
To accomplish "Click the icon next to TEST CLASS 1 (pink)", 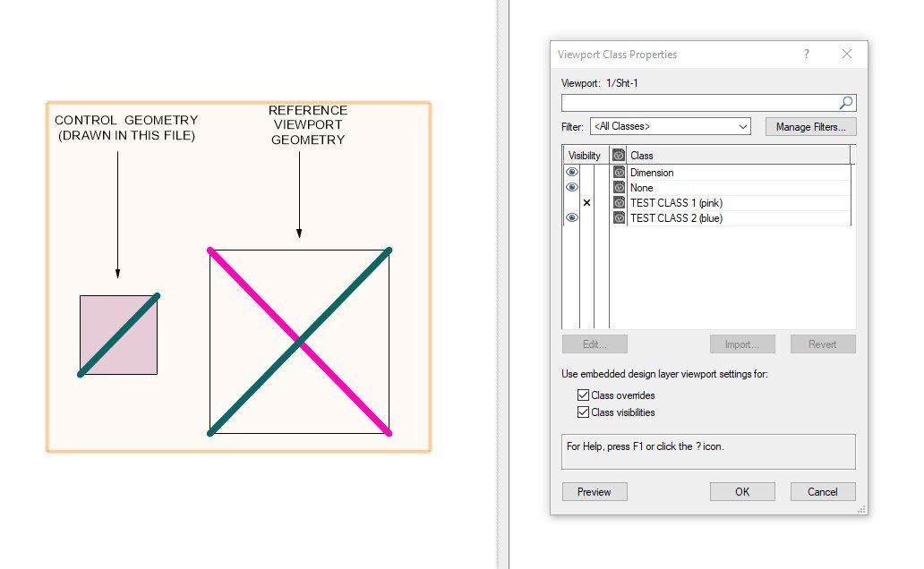I will (618, 203).
